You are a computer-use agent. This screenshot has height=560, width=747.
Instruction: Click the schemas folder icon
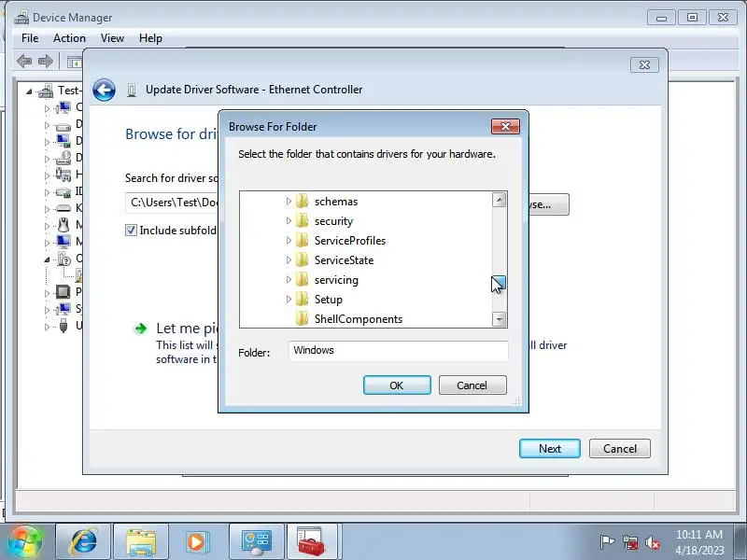tap(302, 202)
